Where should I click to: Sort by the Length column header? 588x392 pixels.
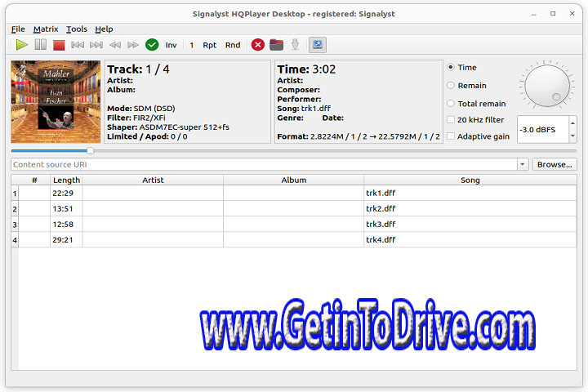pyautogui.click(x=66, y=180)
